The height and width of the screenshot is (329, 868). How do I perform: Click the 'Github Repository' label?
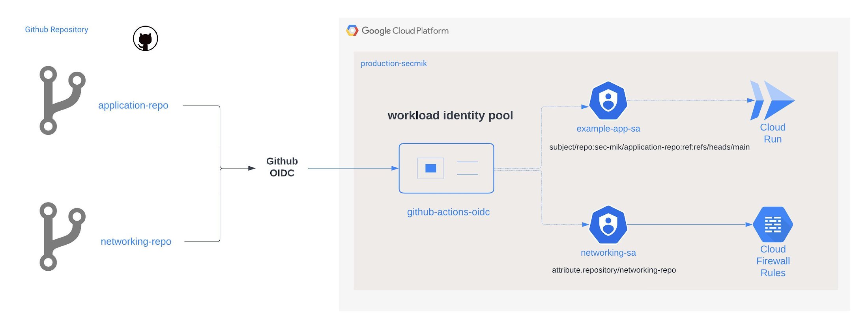56,30
